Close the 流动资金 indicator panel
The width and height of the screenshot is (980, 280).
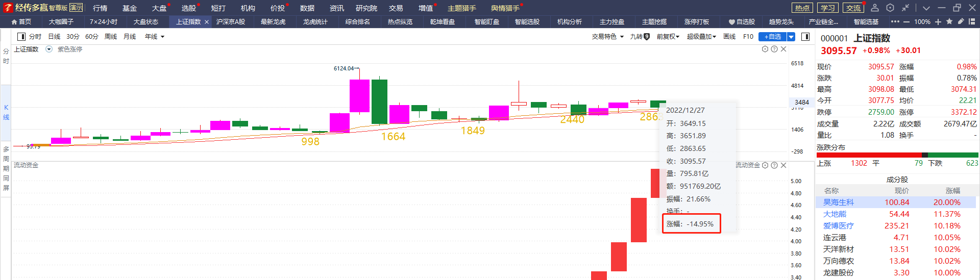click(x=783, y=165)
